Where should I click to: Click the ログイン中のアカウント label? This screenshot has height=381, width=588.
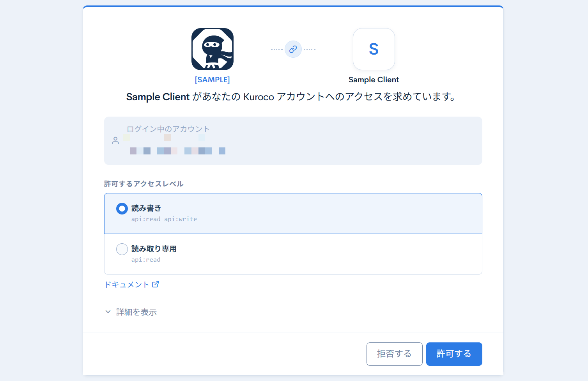pyautogui.click(x=168, y=129)
